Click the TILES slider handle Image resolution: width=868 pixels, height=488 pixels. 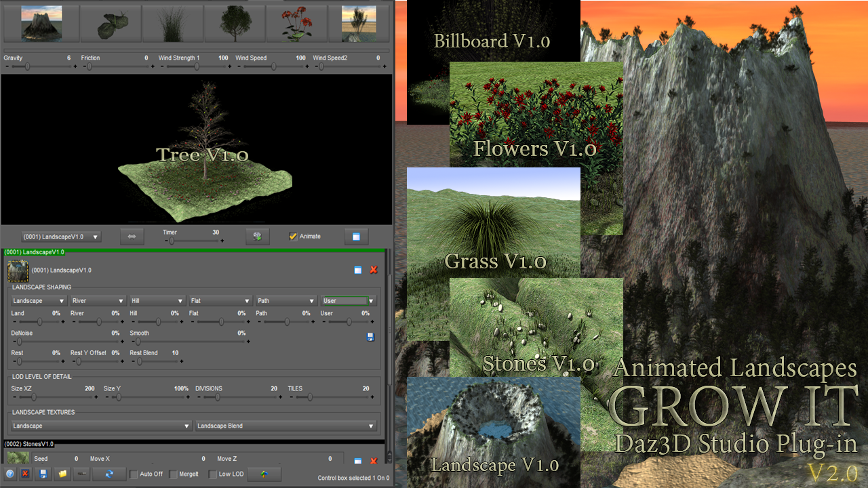coord(311,397)
